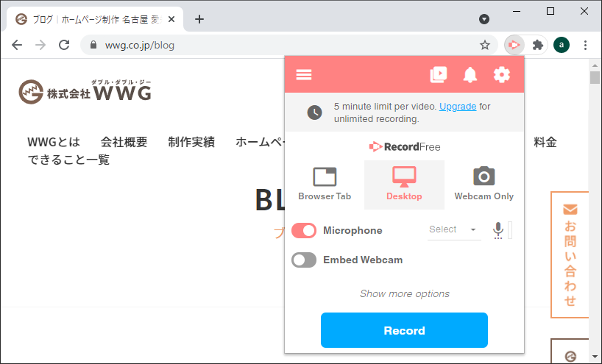Open the hamburger menu in recorder popup

click(x=304, y=74)
